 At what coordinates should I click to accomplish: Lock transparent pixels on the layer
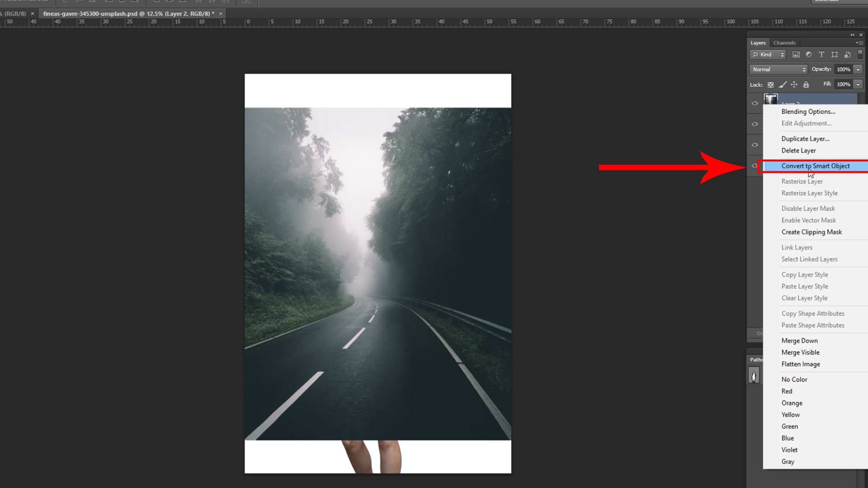point(771,85)
